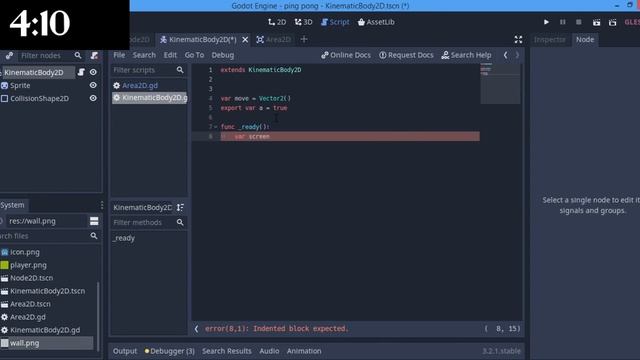The image size is (640, 360).
Task: Open Search Help
Action: (x=467, y=55)
